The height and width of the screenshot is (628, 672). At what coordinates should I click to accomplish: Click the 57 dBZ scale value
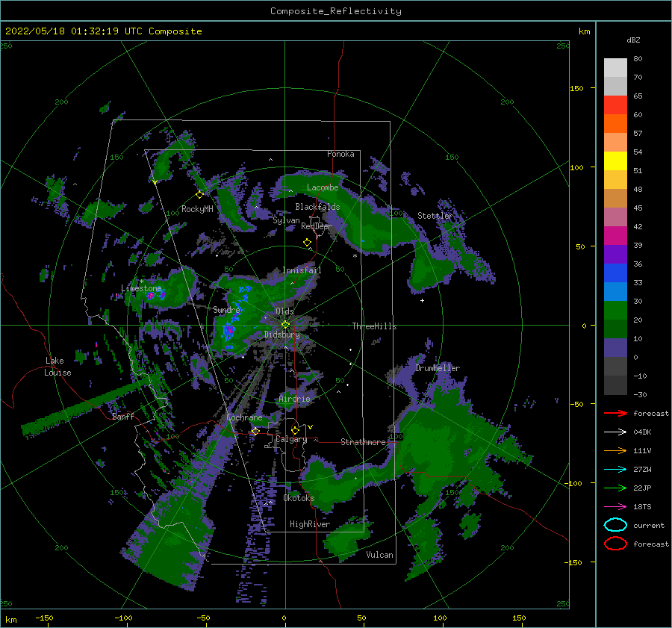click(638, 133)
